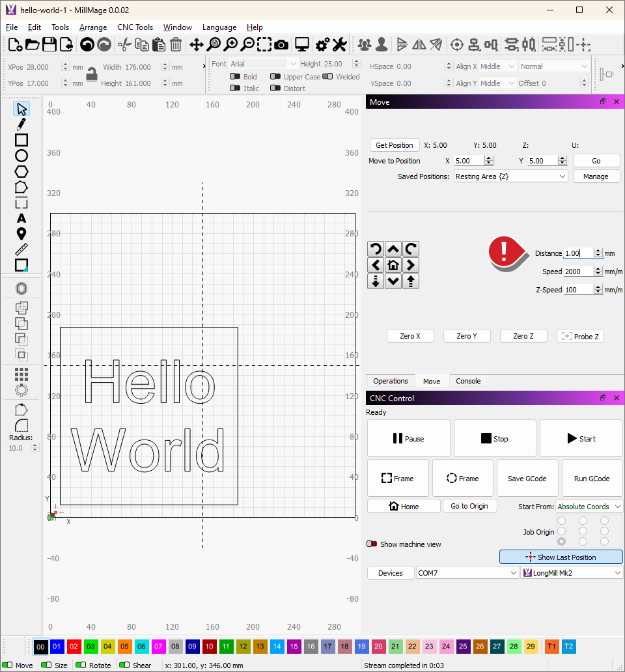The image size is (625, 672).
Task: Open the COM7 port dropdown
Action: (467, 573)
